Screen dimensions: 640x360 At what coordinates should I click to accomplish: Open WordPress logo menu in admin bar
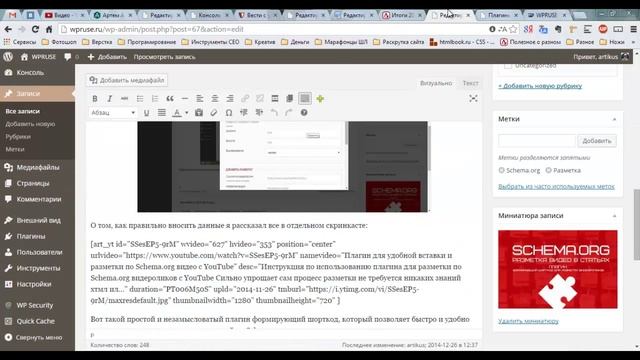pyautogui.click(x=8, y=57)
